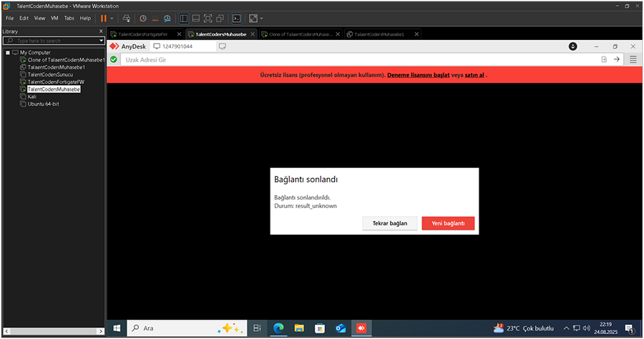Click the Tekrar bağlan button
The width and height of the screenshot is (644, 339).
pyautogui.click(x=390, y=223)
